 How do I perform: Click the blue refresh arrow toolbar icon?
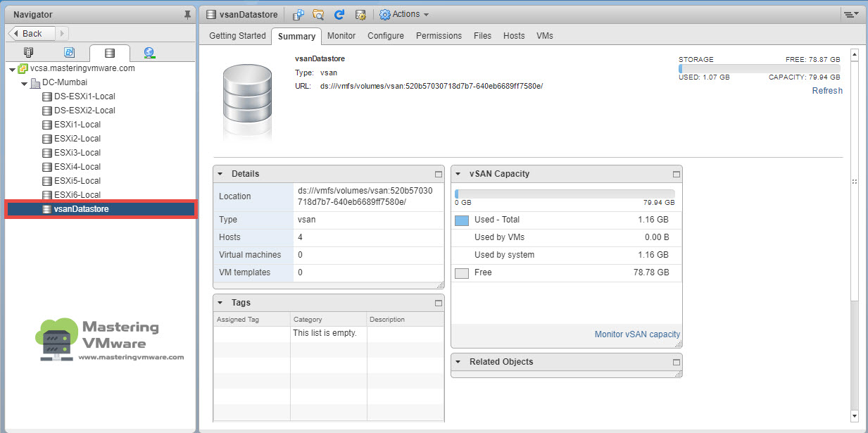(x=339, y=14)
